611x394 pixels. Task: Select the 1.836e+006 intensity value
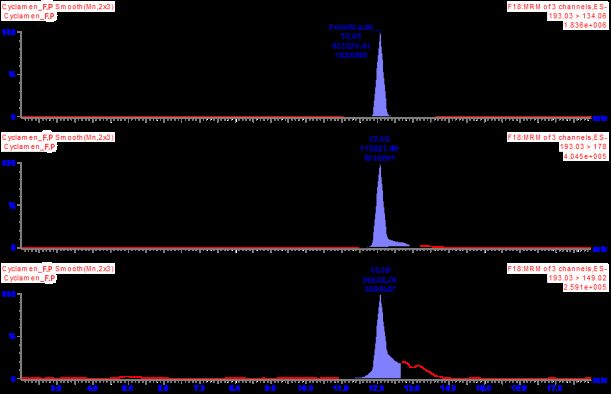(x=585, y=25)
